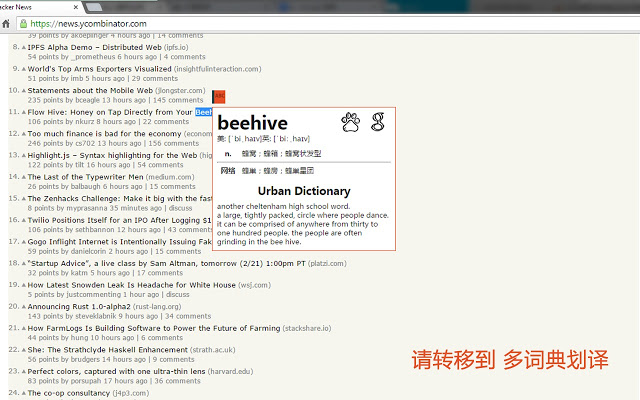Open Perfect colors ultra-thin lens link
This screenshot has width=640, height=400.
pos(116,372)
